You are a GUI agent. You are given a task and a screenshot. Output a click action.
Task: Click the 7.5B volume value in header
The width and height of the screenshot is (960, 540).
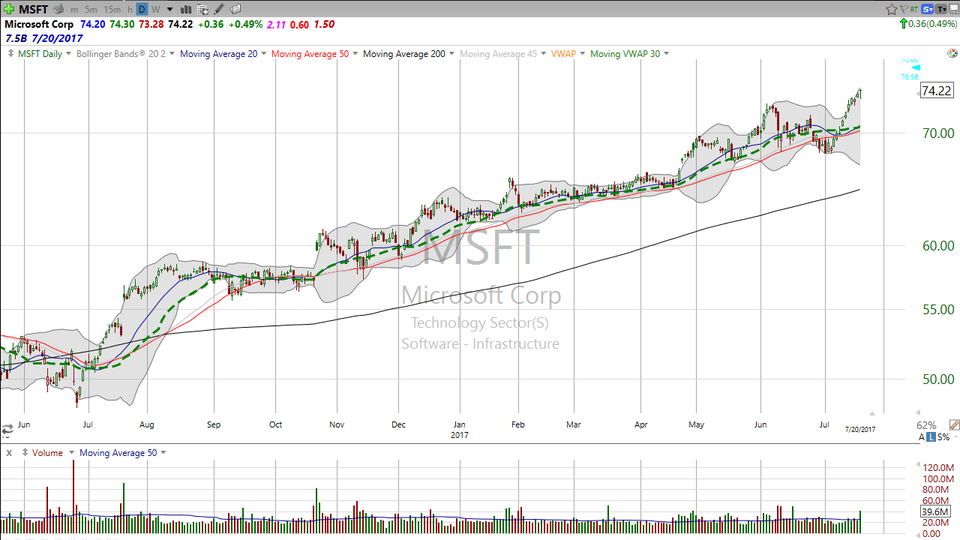pyautogui.click(x=17, y=39)
